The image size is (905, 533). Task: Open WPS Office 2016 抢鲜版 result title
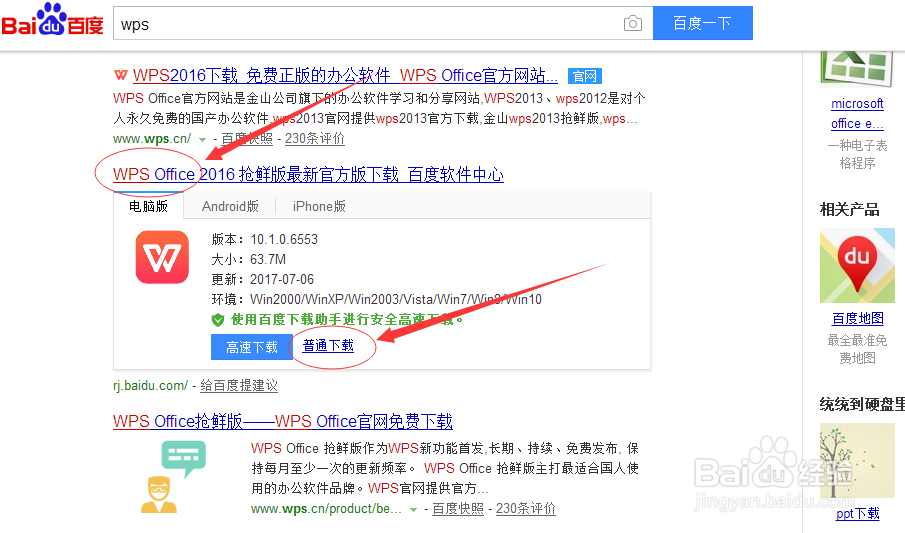pyautogui.click(x=308, y=174)
